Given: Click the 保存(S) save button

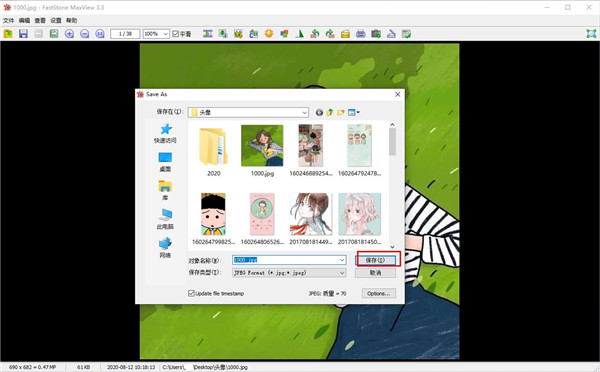Looking at the screenshot, I should pos(375,260).
